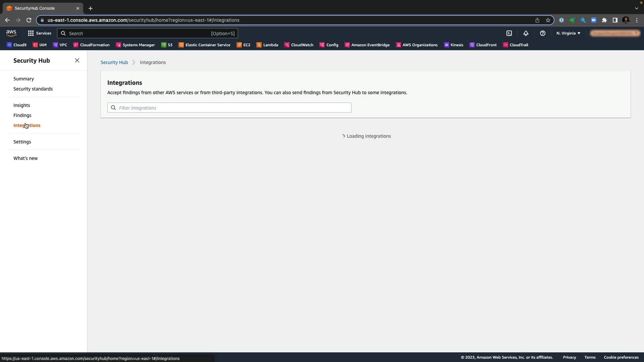Reload the page using browser refresh

point(29,20)
